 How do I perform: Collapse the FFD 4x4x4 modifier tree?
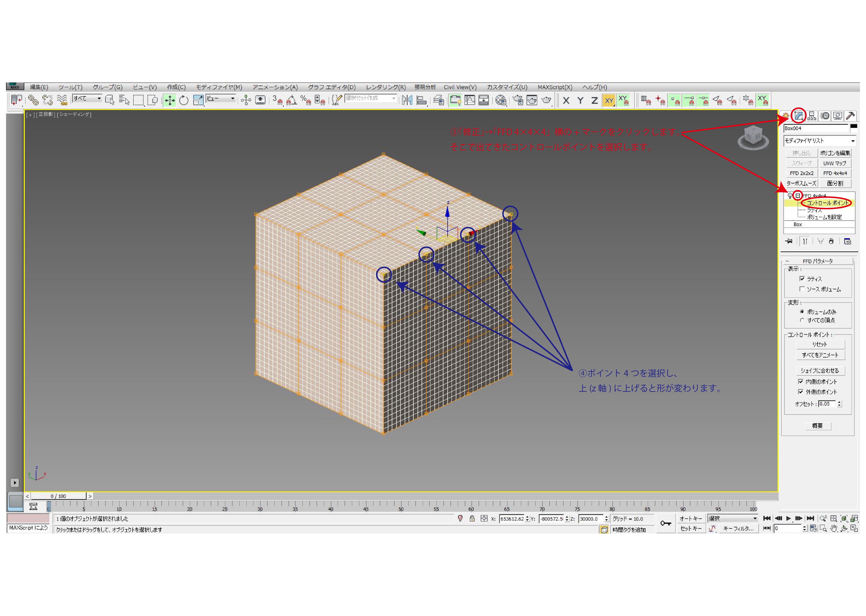point(798,196)
